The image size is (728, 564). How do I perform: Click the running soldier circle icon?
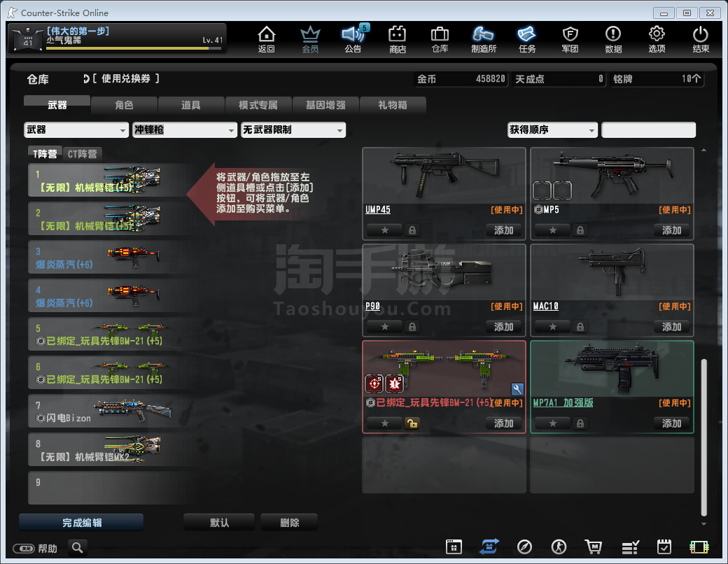559,547
